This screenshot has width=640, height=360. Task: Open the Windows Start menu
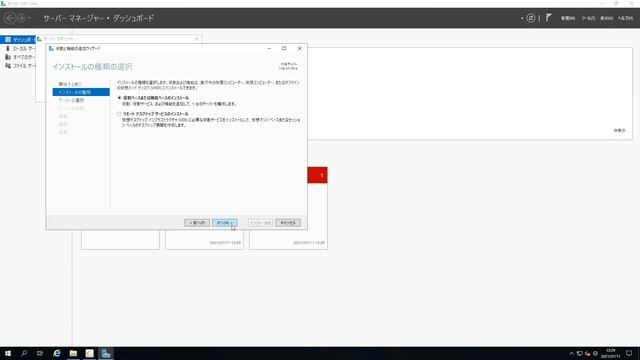coord(8,353)
